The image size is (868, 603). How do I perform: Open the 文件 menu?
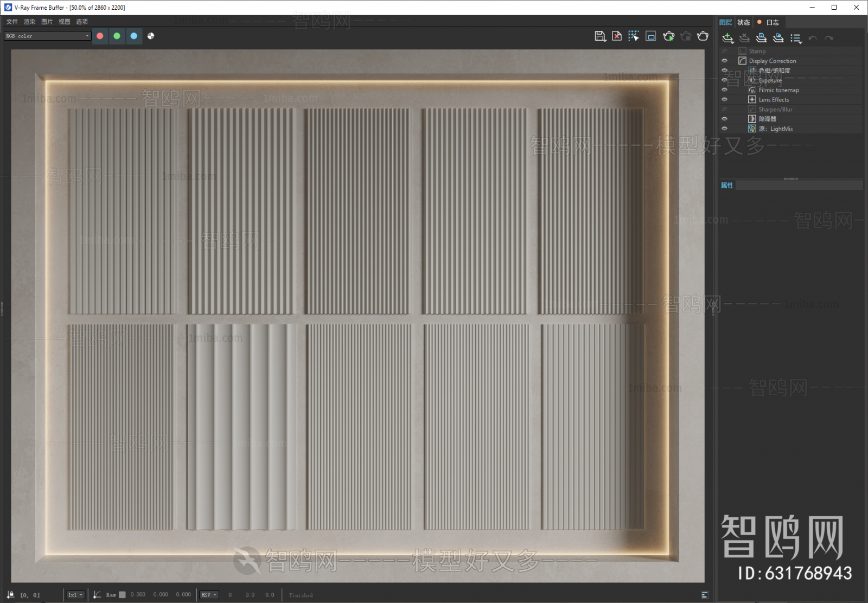point(12,22)
